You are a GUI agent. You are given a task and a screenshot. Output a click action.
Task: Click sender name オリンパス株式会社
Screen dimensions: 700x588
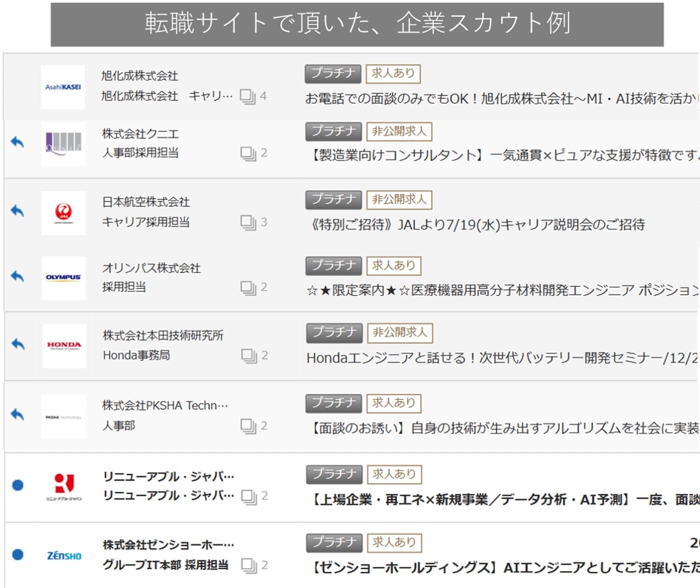point(151,268)
